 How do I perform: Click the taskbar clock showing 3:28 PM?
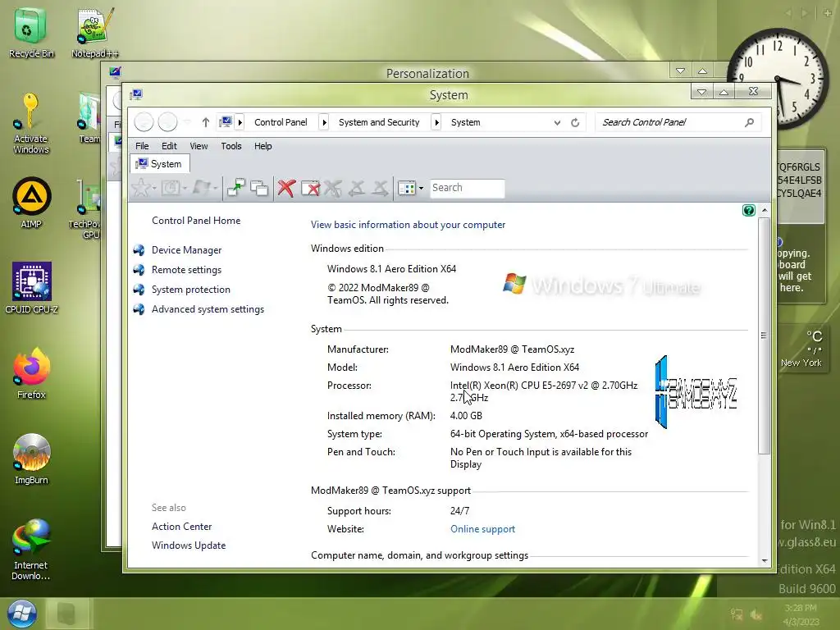pyautogui.click(x=801, y=614)
